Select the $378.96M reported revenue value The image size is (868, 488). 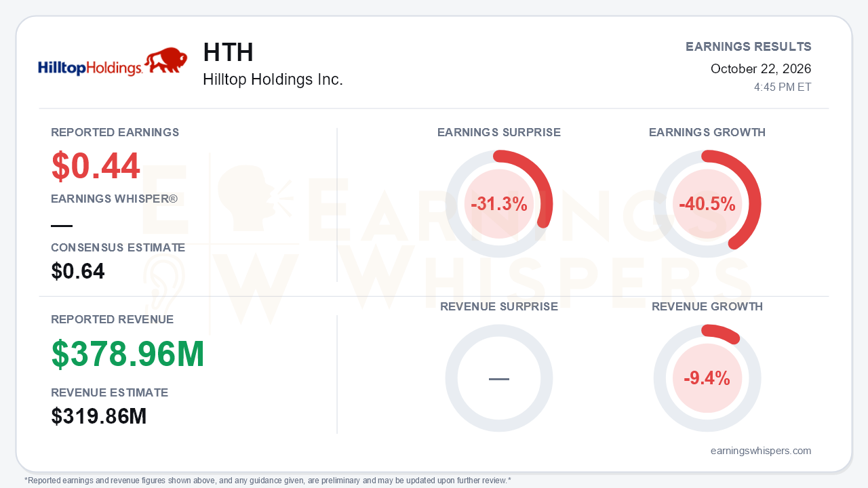[x=127, y=354]
